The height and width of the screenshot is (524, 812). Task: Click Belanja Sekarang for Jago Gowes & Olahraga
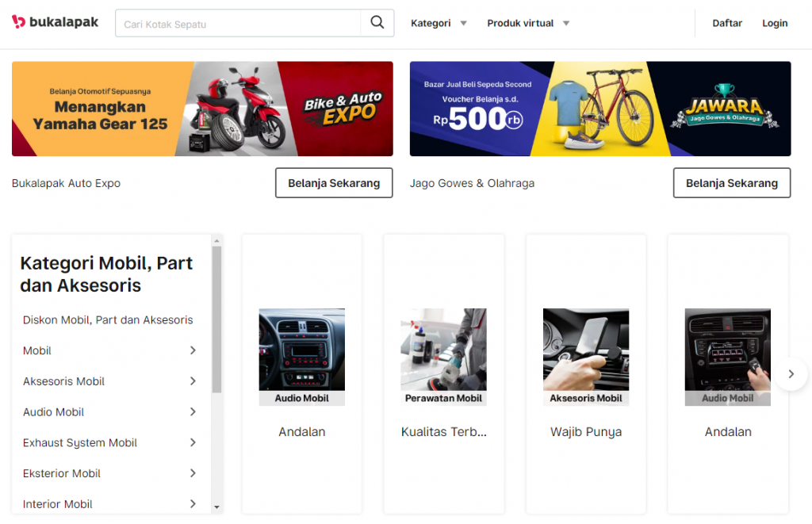pos(732,183)
